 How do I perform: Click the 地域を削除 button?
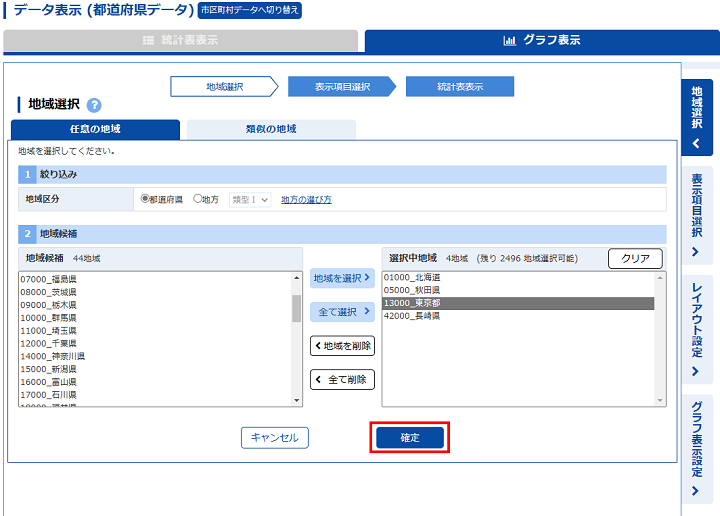pyautogui.click(x=342, y=346)
